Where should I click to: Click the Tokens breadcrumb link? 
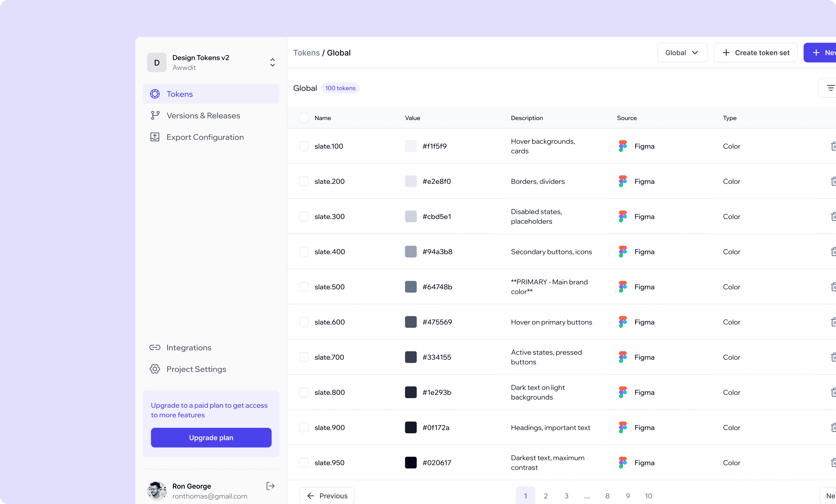(306, 53)
